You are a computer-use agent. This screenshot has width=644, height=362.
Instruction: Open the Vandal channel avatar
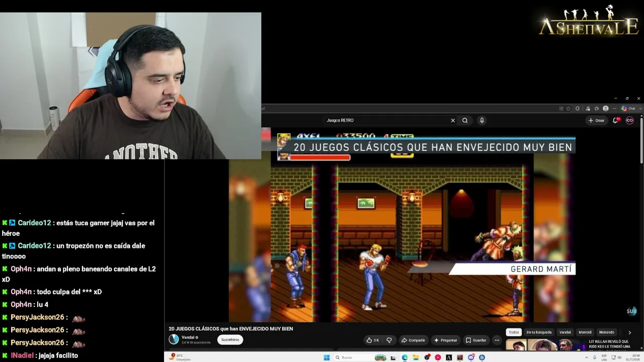coord(174,339)
